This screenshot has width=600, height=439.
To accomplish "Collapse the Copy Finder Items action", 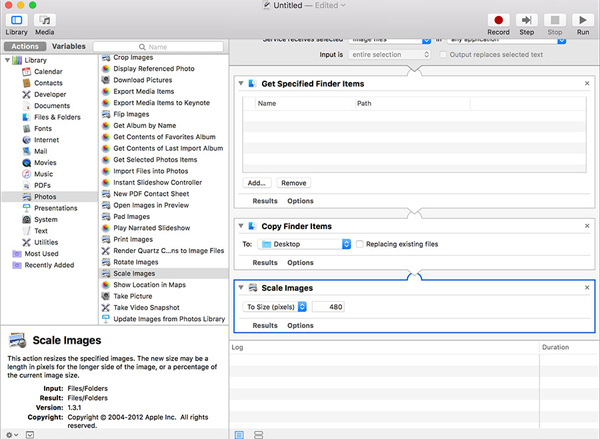I will (241, 226).
